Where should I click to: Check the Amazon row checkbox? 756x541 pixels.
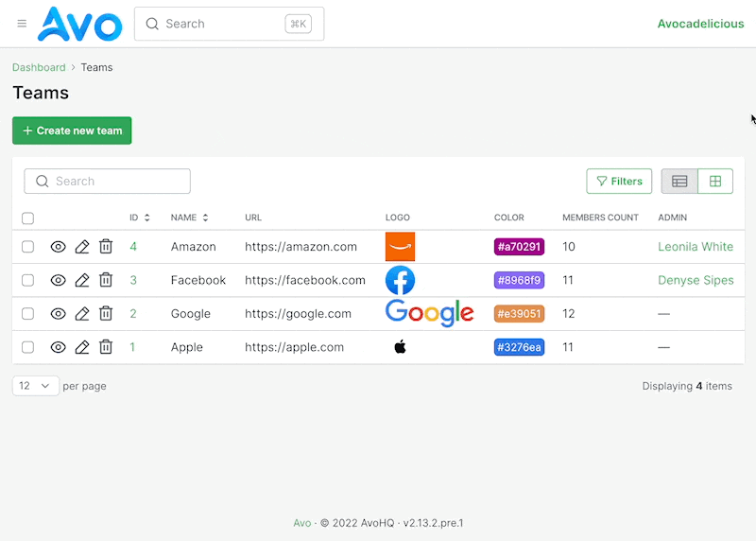coord(28,247)
